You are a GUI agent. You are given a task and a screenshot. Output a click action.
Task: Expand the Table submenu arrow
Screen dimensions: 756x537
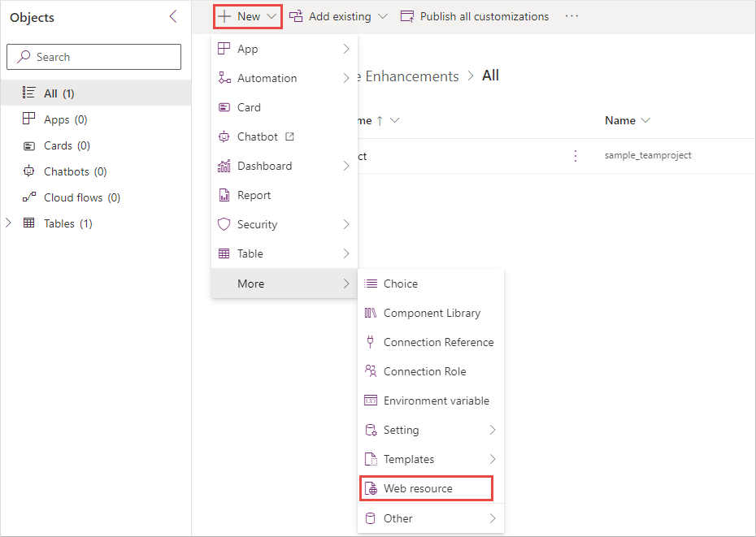(x=346, y=253)
